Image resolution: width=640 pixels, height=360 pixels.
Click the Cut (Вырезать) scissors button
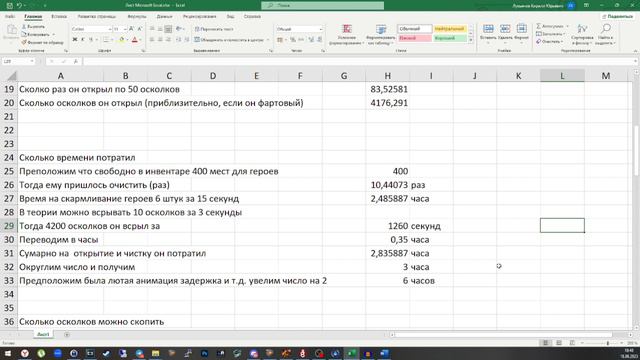tap(33, 27)
